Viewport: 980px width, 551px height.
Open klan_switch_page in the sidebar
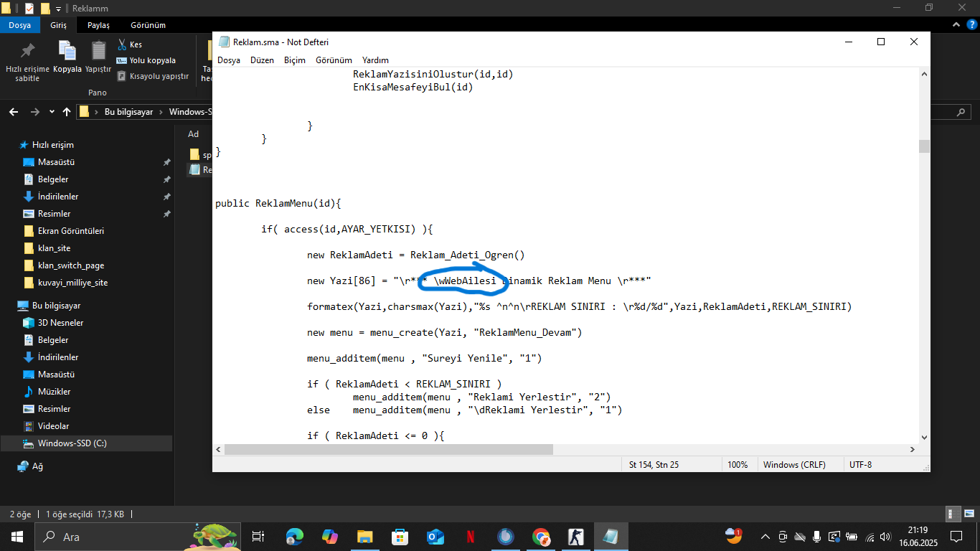70,265
